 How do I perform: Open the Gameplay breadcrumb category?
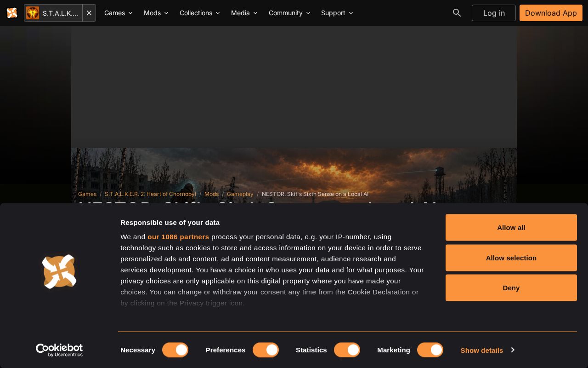(x=240, y=194)
